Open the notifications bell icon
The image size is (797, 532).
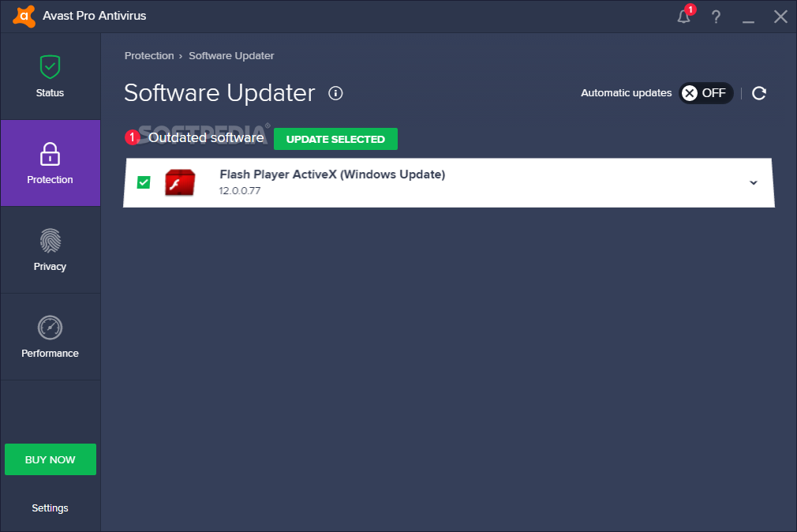[x=684, y=17]
